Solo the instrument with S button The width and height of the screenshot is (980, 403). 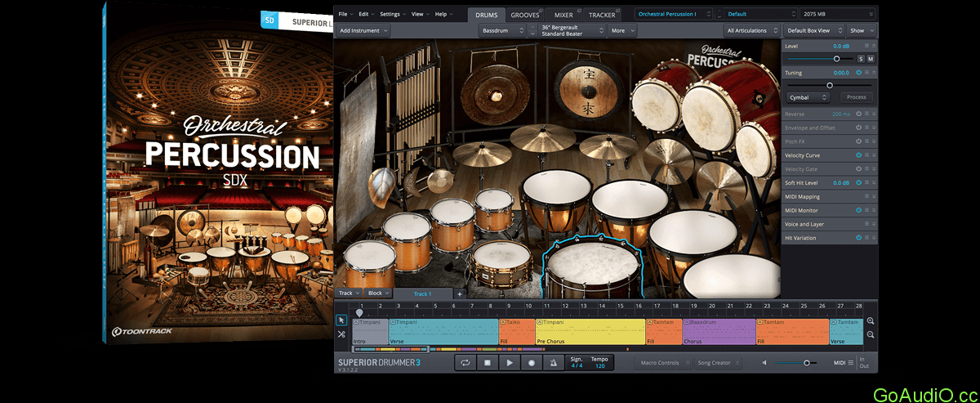click(861, 59)
